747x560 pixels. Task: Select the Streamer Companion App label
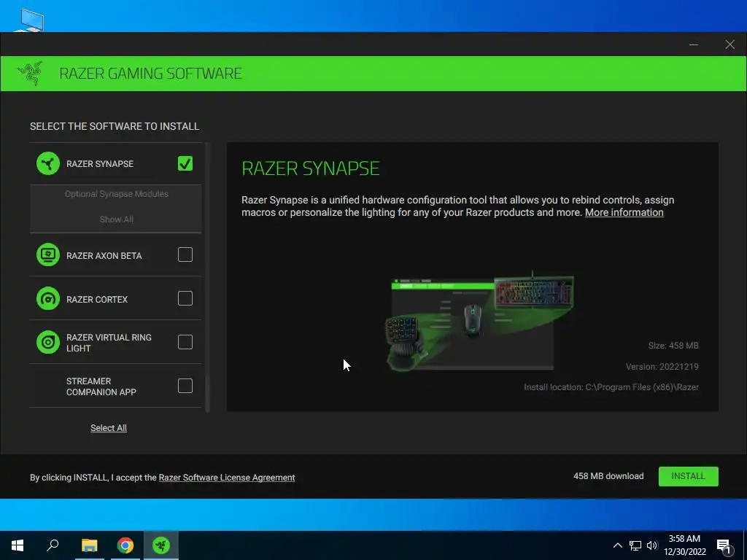[x=101, y=386]
